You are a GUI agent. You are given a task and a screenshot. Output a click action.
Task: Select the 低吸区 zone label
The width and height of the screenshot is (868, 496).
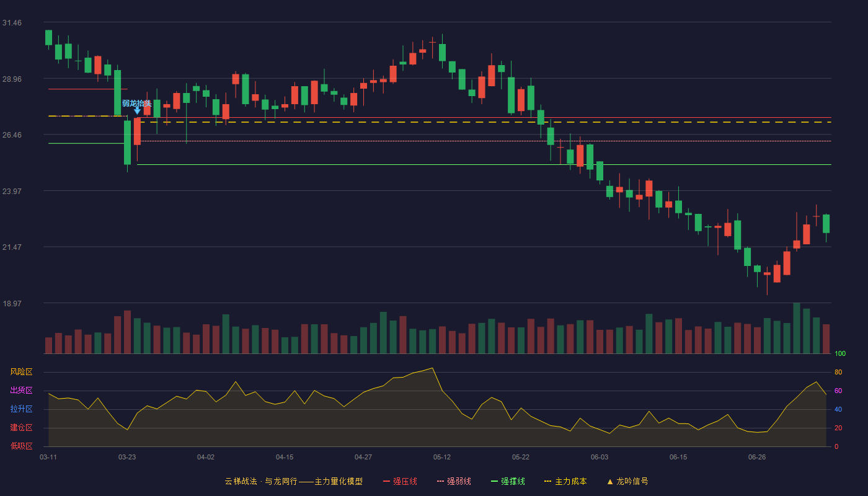point(22,446)
